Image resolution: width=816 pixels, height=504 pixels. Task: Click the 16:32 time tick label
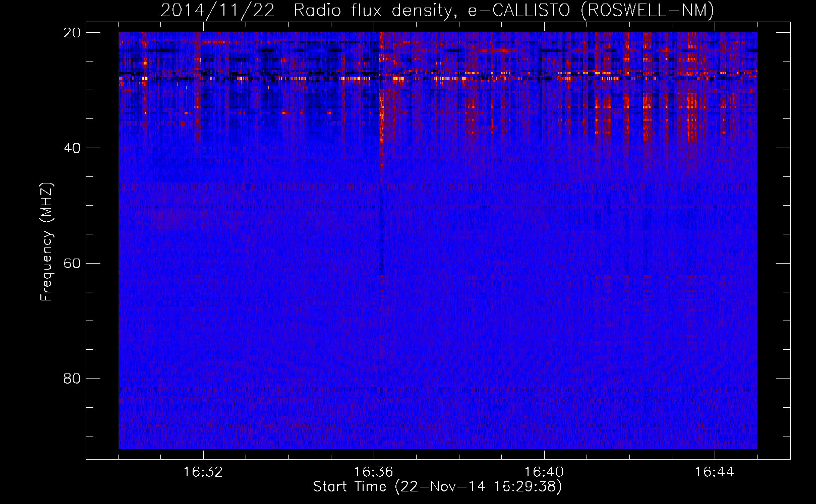coord(203,472)
